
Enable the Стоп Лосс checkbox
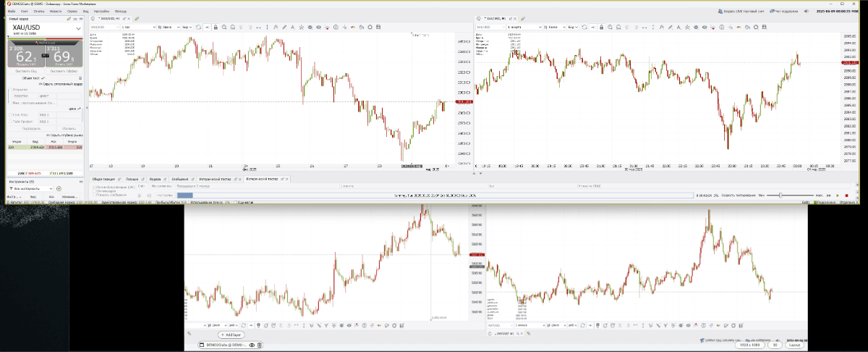(9, 114)
